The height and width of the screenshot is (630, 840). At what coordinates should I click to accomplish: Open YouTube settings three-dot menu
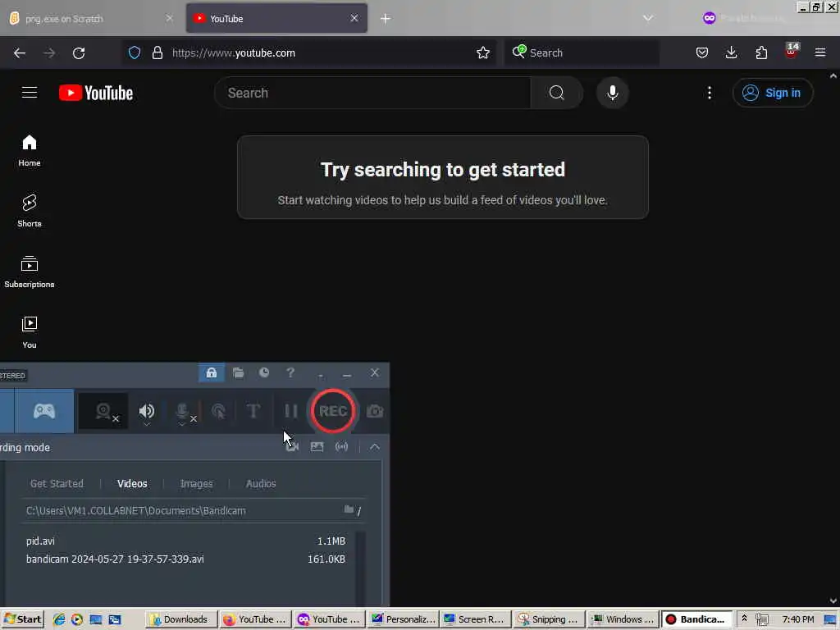point(710,93)
